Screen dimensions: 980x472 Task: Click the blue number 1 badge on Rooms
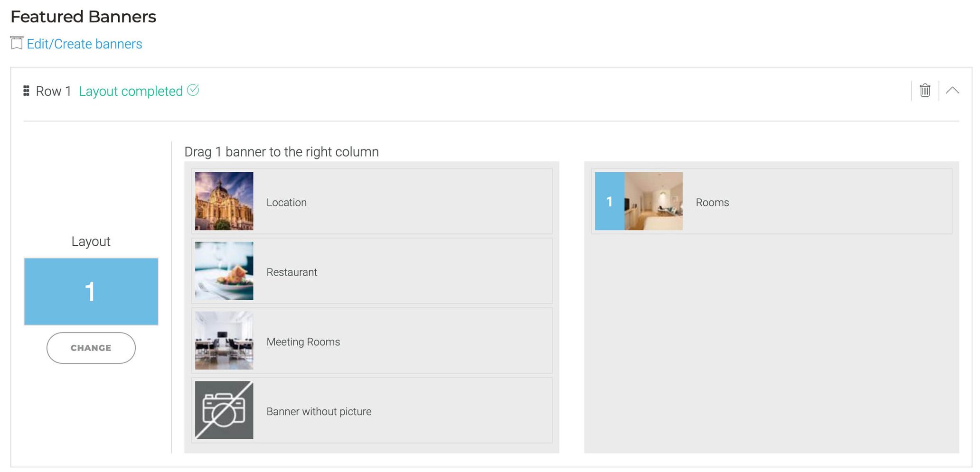click(609, 201)
